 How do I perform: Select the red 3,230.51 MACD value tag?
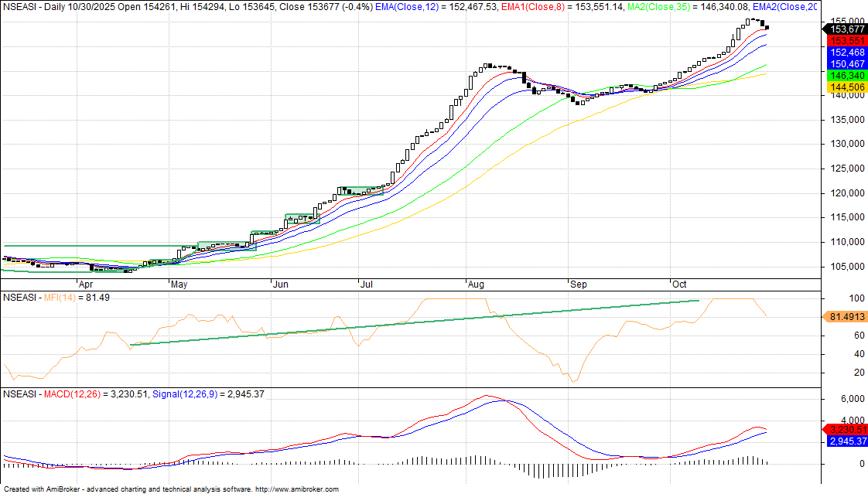point(845,429)
